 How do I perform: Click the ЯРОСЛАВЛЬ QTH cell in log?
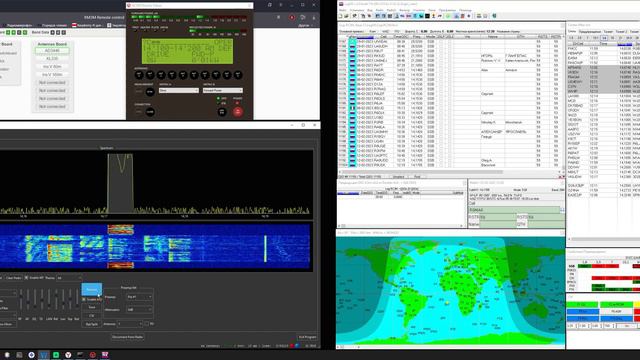[520, 132]
